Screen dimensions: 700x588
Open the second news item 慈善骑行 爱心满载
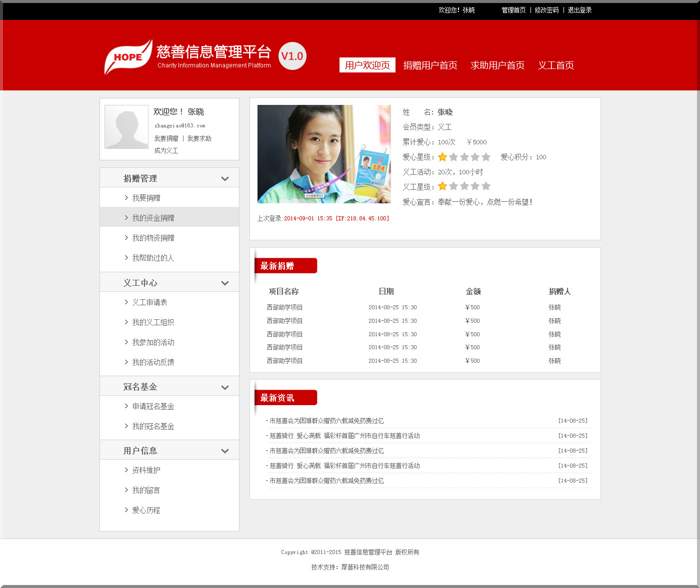click(344, 436)
